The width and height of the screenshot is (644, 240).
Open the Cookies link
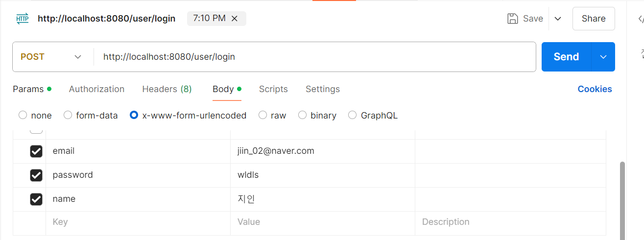[595, 89]
